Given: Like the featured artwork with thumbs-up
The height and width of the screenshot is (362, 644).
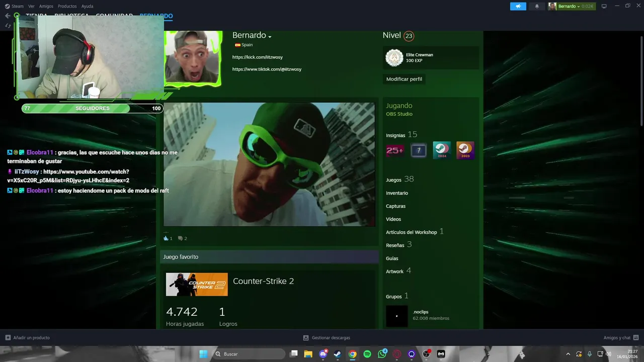Looking at the screenshot, I should [x=166, y=238].
